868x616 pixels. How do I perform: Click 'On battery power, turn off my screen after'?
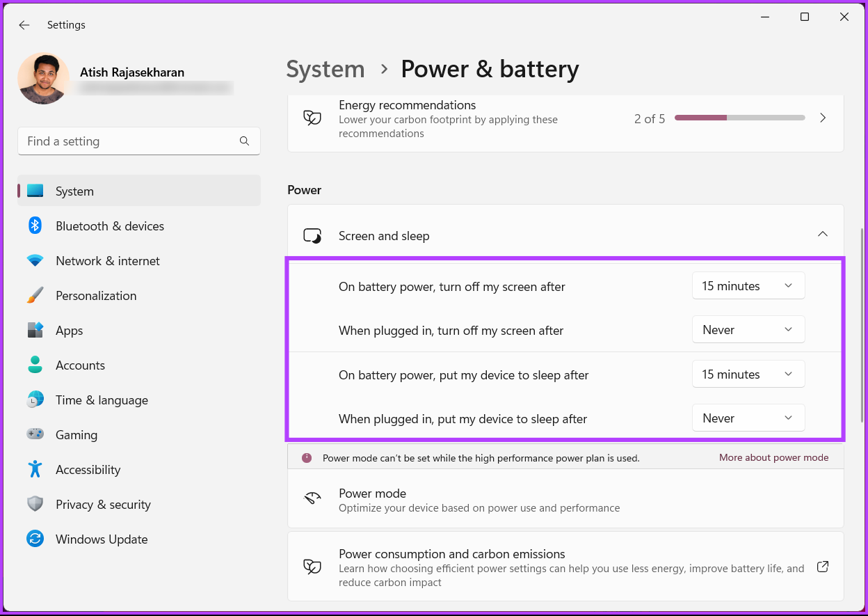pos(452,287)
